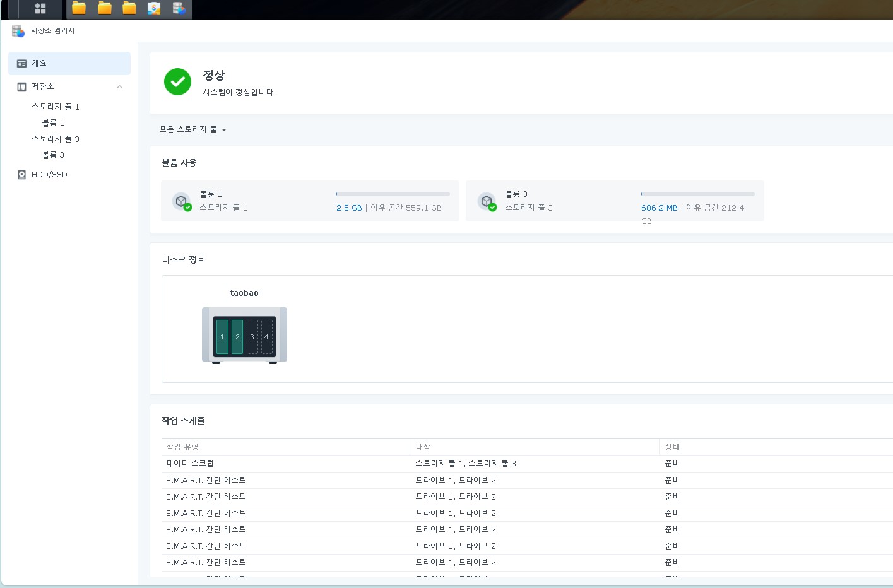Screen dimensions: 893x588
Task: Click the 정상 status heading
Action: coord(214,75)
